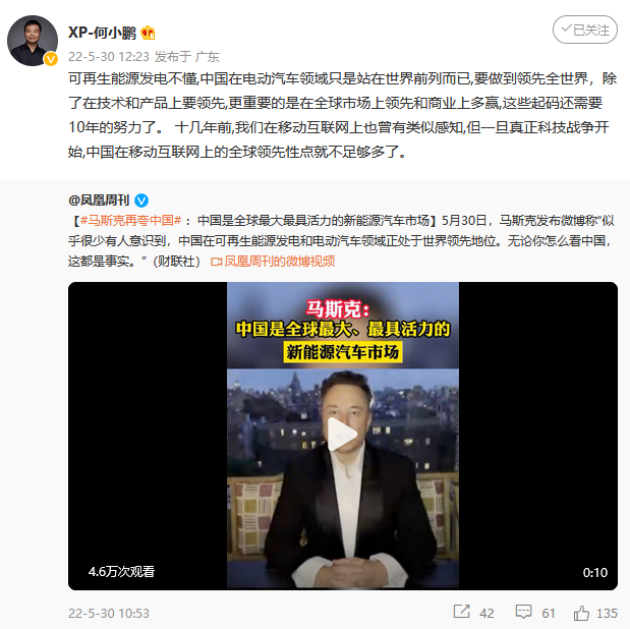630x629 pixels.
Task: Open 凤凰周刊的微博视频 link
Action: click(279, 261)
